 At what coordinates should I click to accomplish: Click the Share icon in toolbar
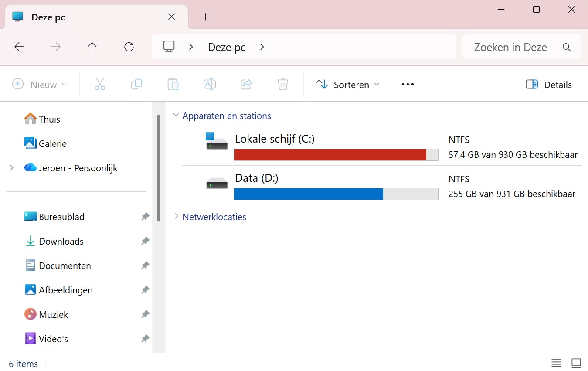coord(246,84)
